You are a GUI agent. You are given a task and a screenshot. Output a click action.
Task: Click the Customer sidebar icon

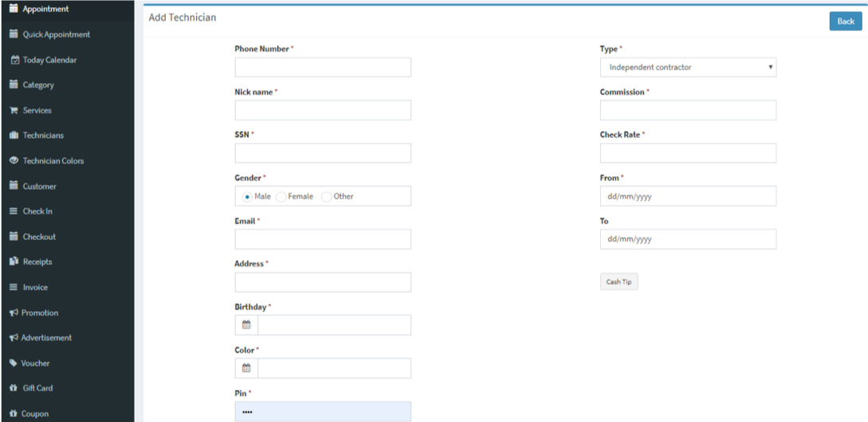point(14,186)
